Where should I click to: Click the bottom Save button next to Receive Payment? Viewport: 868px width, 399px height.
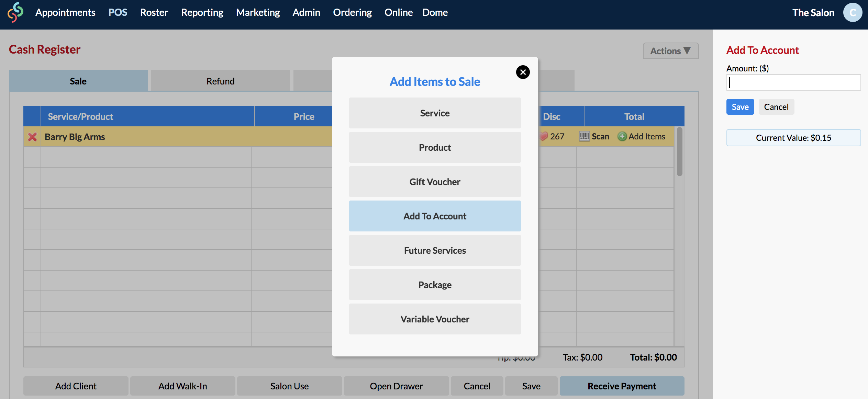click(531, 386)
